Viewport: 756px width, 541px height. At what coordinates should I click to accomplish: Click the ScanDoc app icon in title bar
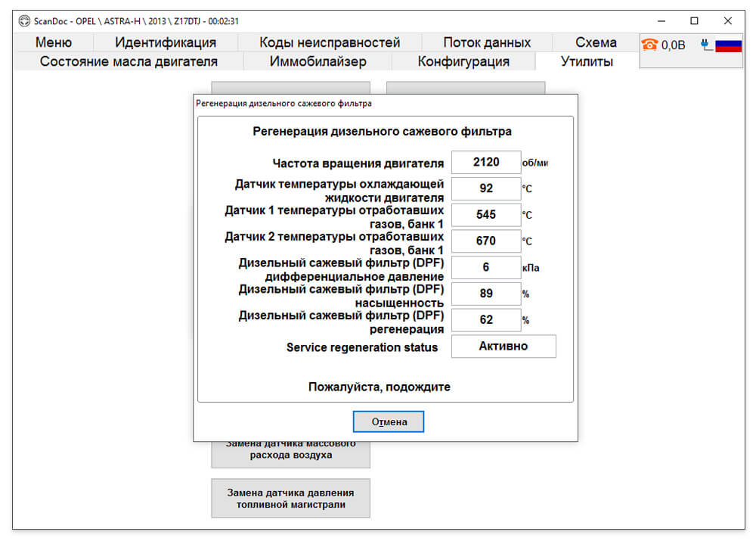click(24, 21)
